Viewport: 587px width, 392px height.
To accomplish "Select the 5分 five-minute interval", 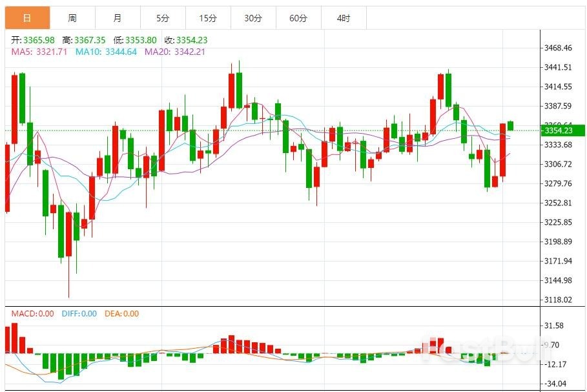I will tap(163, 18).
